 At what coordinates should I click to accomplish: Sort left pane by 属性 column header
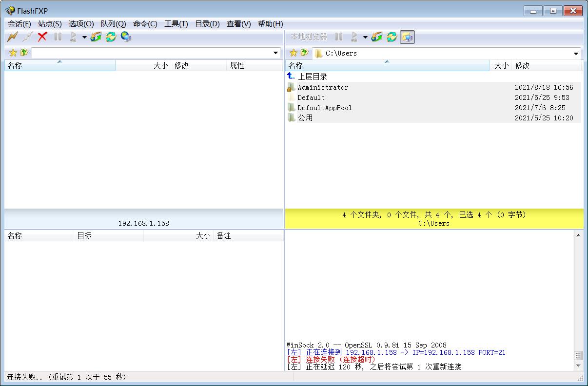(x=255, y=65)
